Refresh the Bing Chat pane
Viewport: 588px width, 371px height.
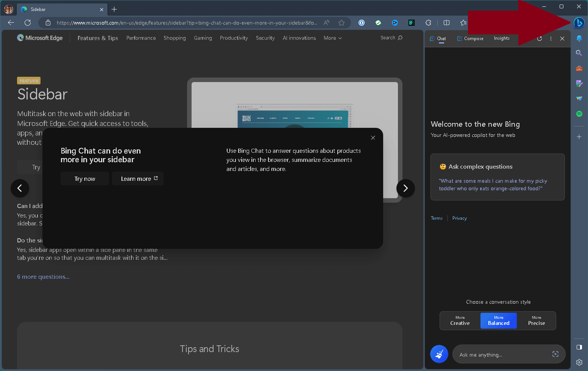[x=540, y=39]
